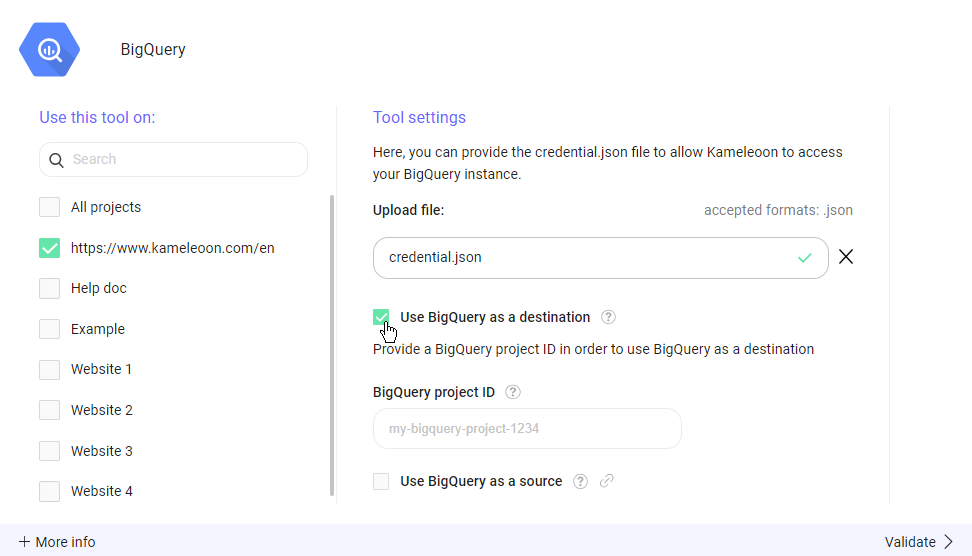Screen dimensions: 972x556
Task: Click help icon next to BigQuery project ID
Action: click(513, 392)
